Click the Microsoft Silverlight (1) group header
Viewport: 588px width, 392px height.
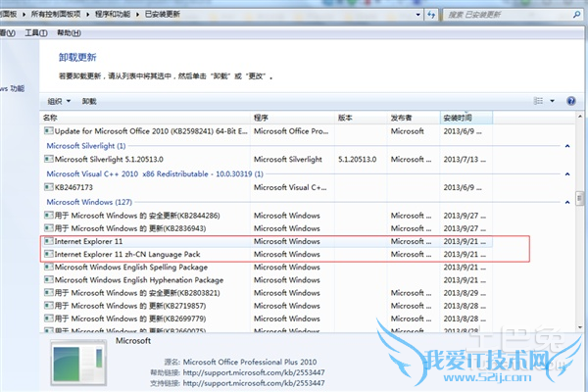86,146
